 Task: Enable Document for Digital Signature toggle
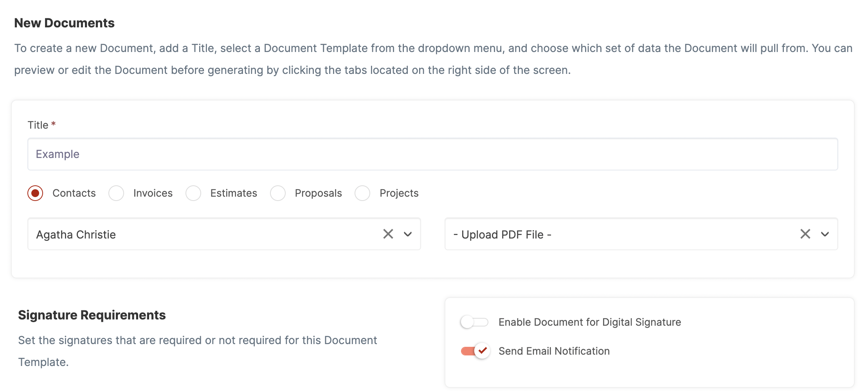(474, 322)
